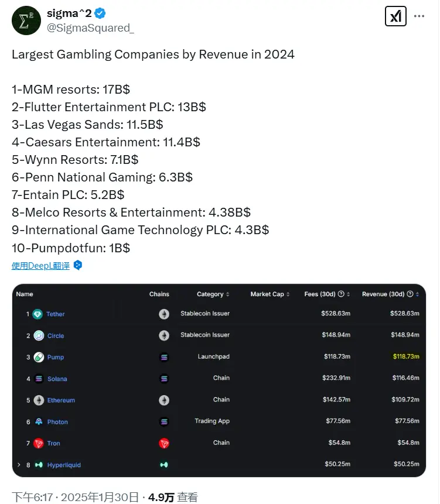Open Grok via the xAI icon
Viewport: 440px width, 504px height.
tap(395, 16)
